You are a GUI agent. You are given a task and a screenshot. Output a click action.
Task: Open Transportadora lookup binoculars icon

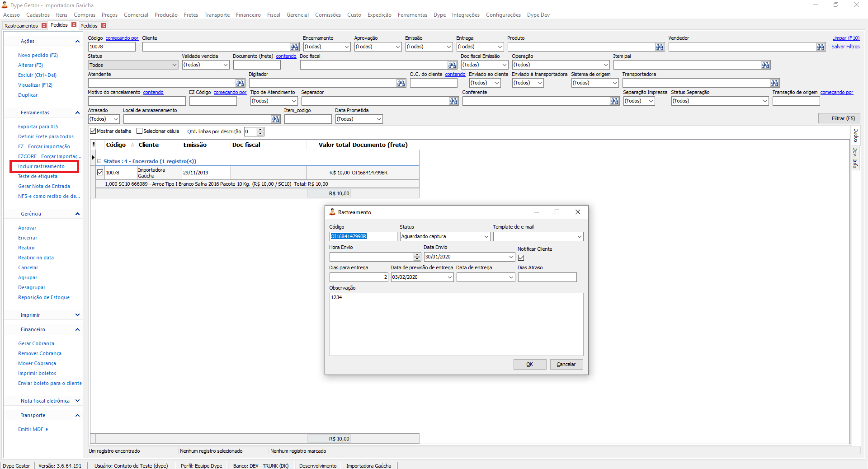pyautogui.click(x=774, y=83)
